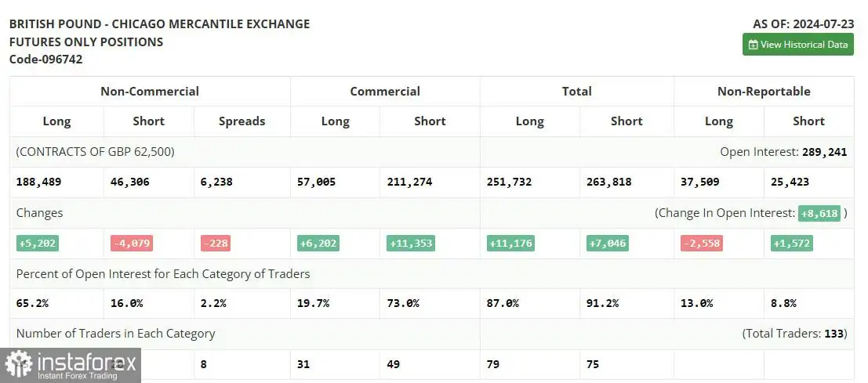Click the +7,046 change badge
Viewport: 868px width, 383px height.
tap(607, 243)
